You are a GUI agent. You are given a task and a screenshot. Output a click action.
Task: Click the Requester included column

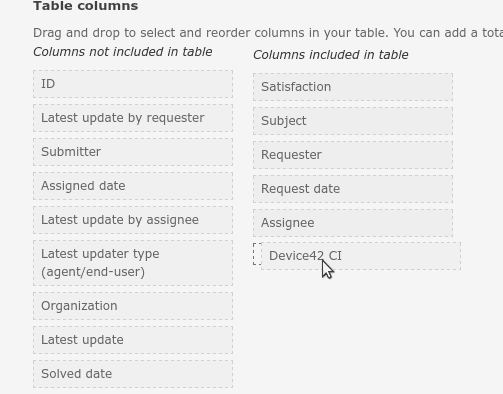[x=353, y=155]
